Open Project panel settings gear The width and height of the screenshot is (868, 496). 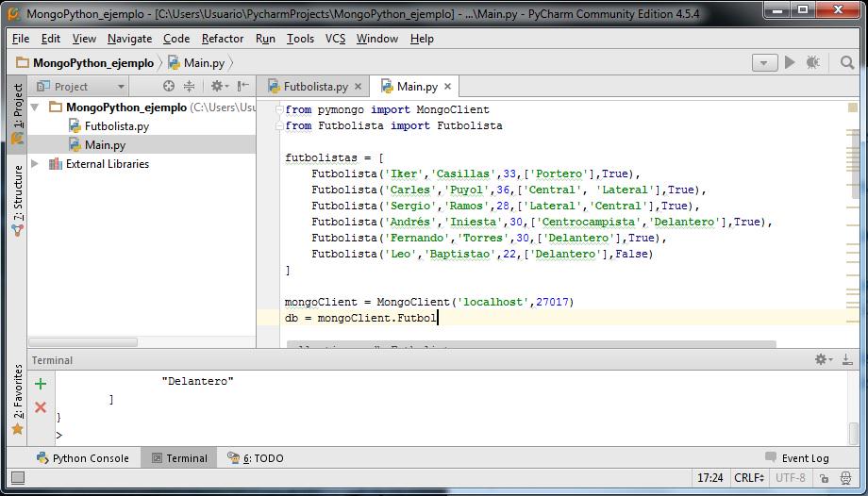pyautogui.click(x=219, y=86)
